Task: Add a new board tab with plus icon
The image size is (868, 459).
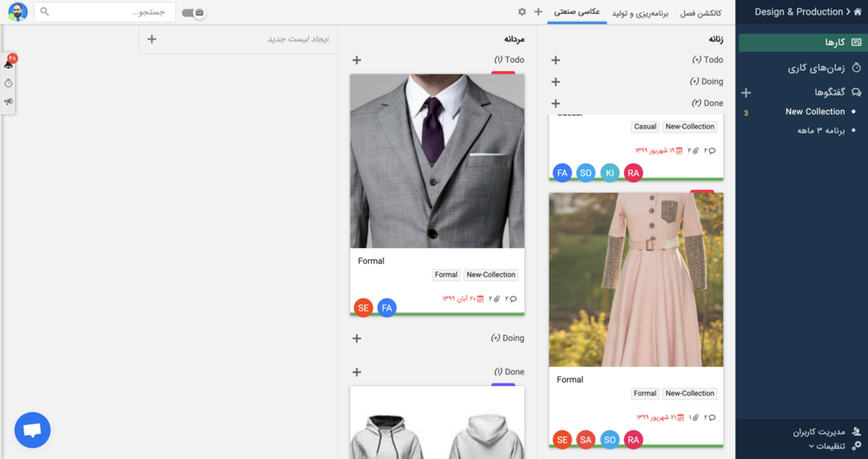Action: click(538, 11)
